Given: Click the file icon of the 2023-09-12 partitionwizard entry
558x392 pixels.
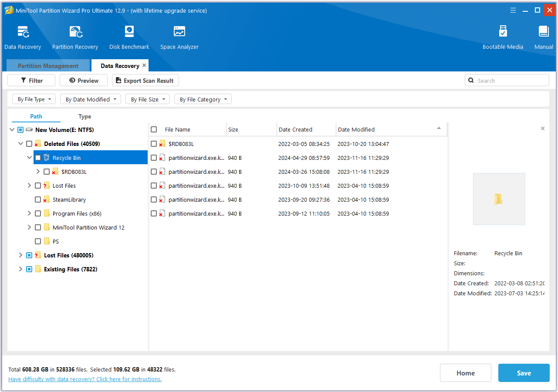Looking at the screenshot, I should [162, 213].
